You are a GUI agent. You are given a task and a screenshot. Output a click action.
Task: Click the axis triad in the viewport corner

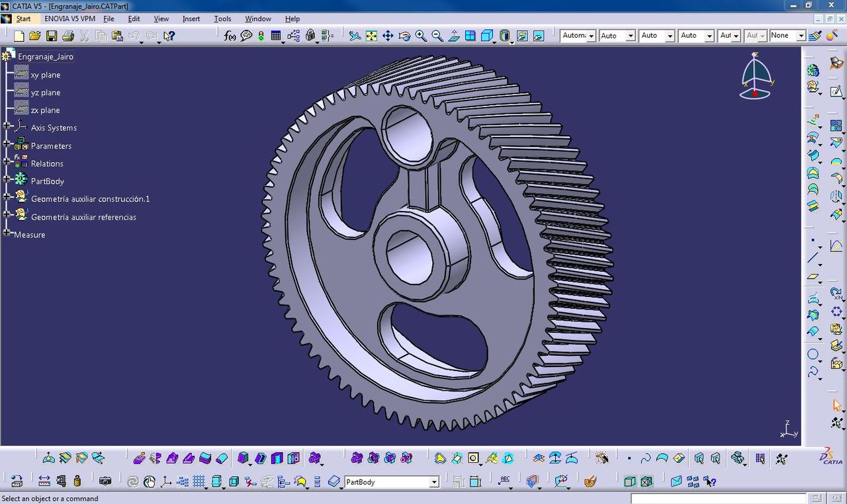[788, 429]
